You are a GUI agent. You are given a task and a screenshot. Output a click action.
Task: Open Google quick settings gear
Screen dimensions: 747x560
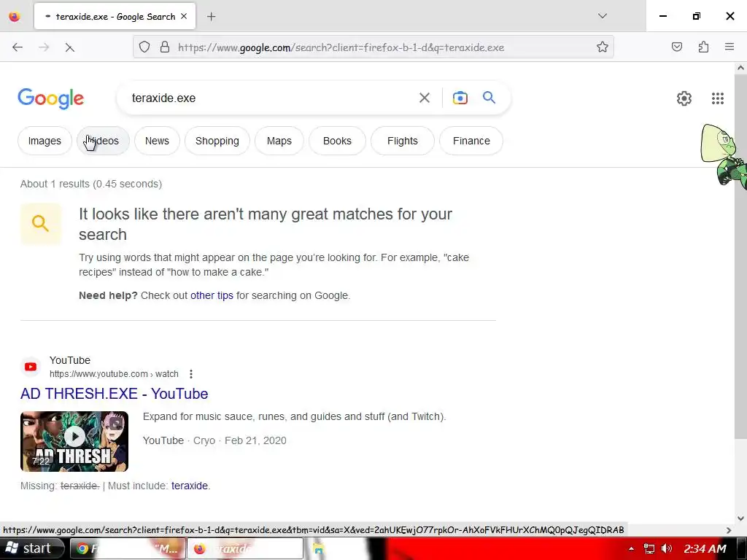click(x=684, y=98)
